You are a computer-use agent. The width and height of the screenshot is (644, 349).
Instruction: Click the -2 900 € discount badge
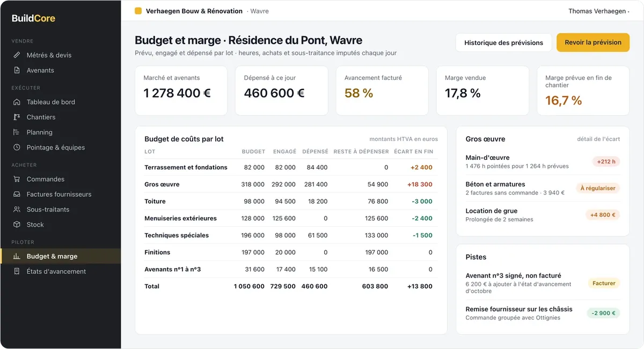(x=603, y=313)
